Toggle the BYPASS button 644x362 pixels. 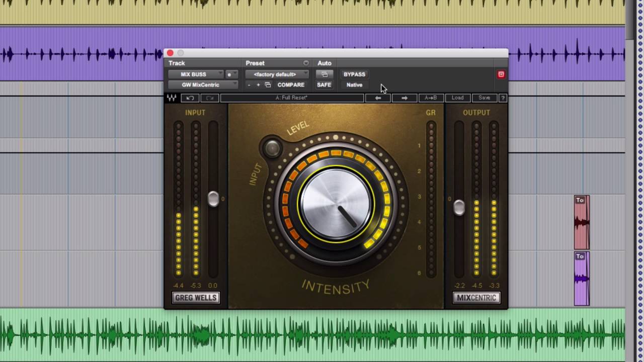point(354,74)
